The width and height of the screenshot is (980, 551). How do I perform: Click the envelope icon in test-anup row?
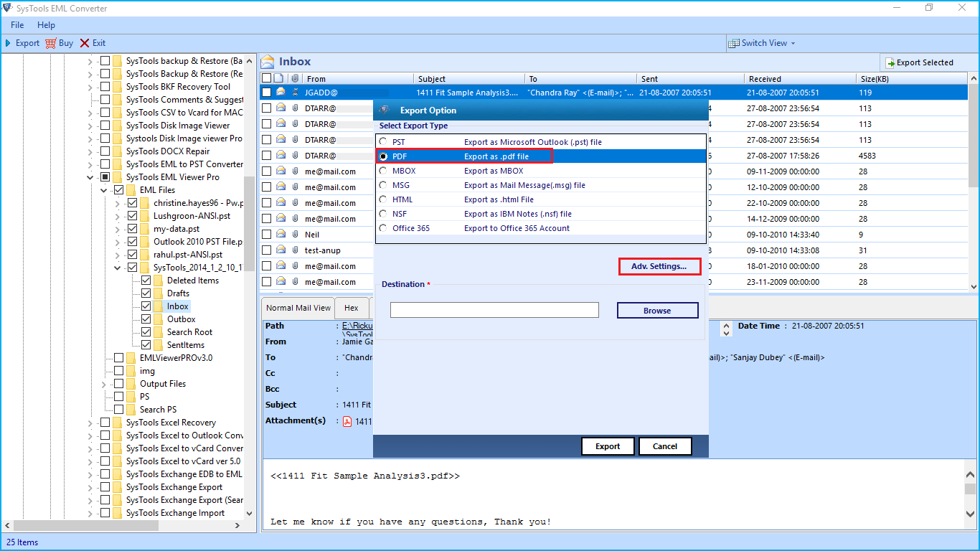pyautogui.click(x=281, y=250)
